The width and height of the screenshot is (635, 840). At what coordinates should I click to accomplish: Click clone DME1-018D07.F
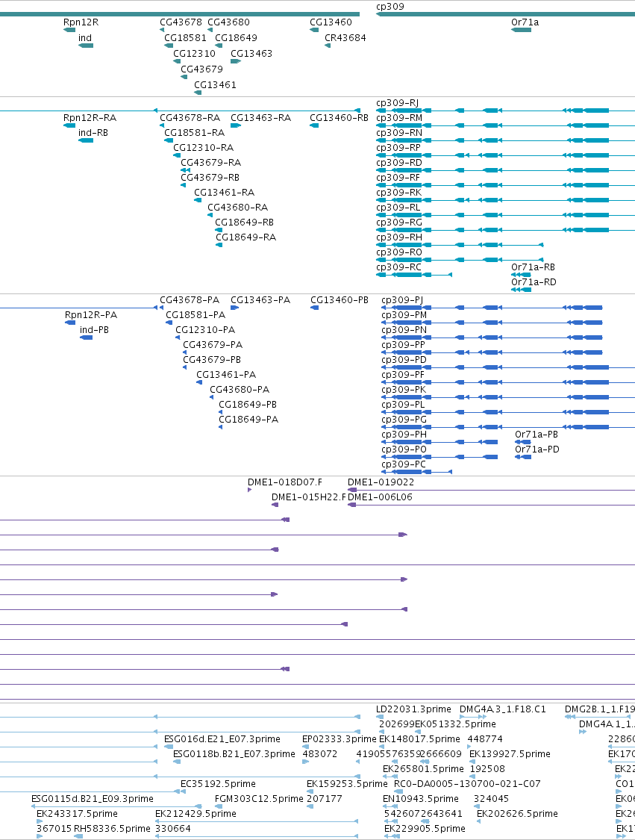[x=285, y=482]
